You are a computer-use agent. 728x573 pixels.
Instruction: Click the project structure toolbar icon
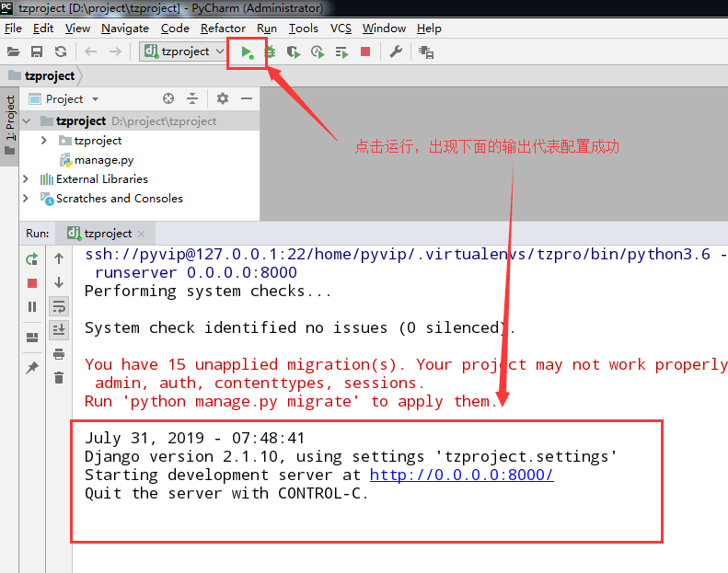[x=426, y=52]
